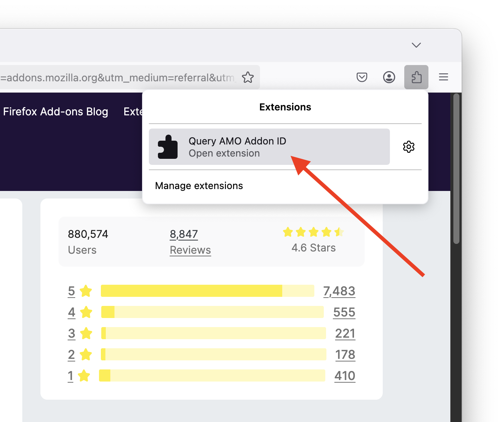This screenshot has width=504, height=422.
Task: Click the 2-star rating progress bar
Action: click(x=213, y=354)
